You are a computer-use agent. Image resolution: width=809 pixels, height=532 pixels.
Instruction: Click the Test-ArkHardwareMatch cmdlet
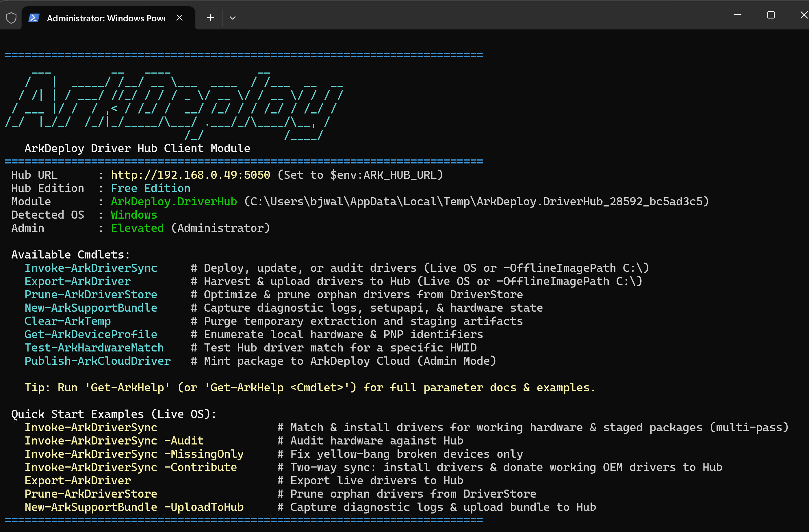(x=94, y=347)
